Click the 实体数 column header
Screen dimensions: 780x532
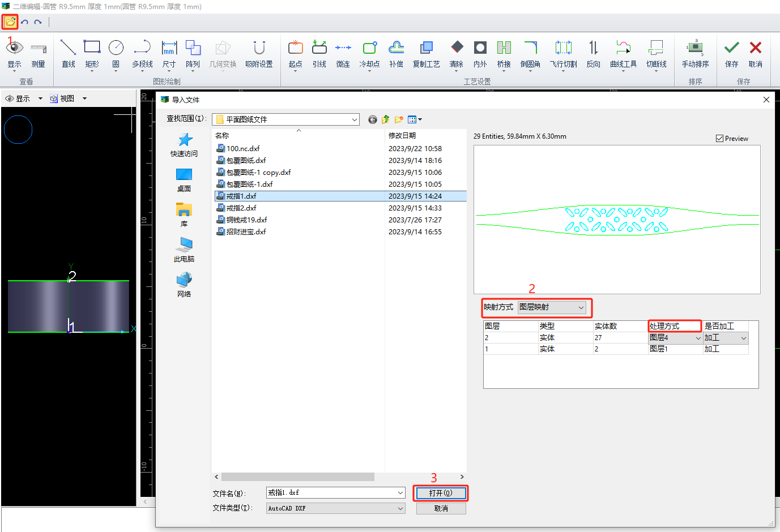coord(620,326)
